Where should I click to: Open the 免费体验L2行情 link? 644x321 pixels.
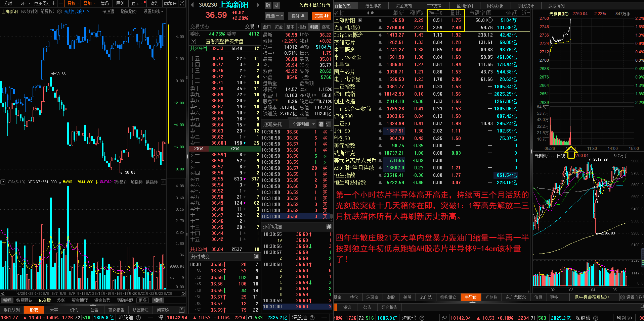[x=314, y=5]
